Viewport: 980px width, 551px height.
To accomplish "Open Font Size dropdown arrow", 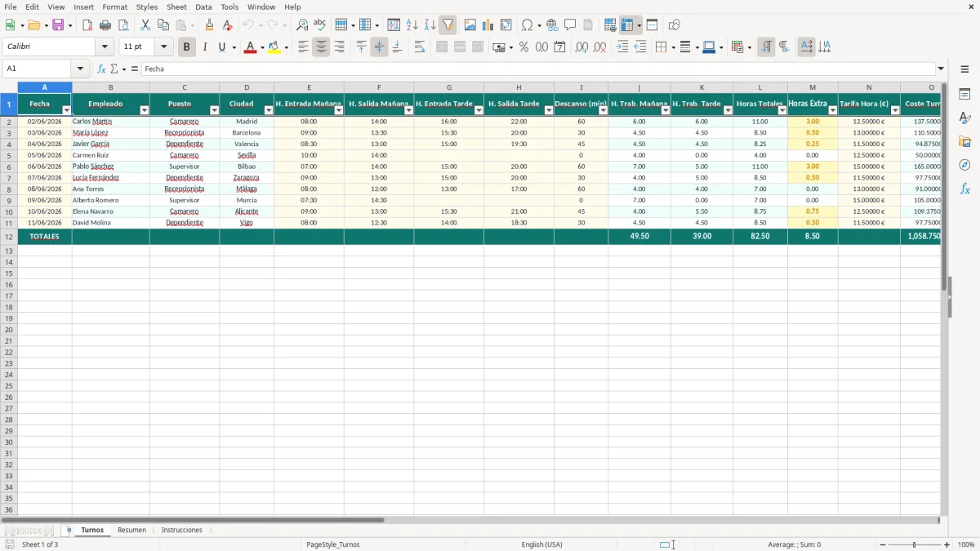I will coord(163,47).
